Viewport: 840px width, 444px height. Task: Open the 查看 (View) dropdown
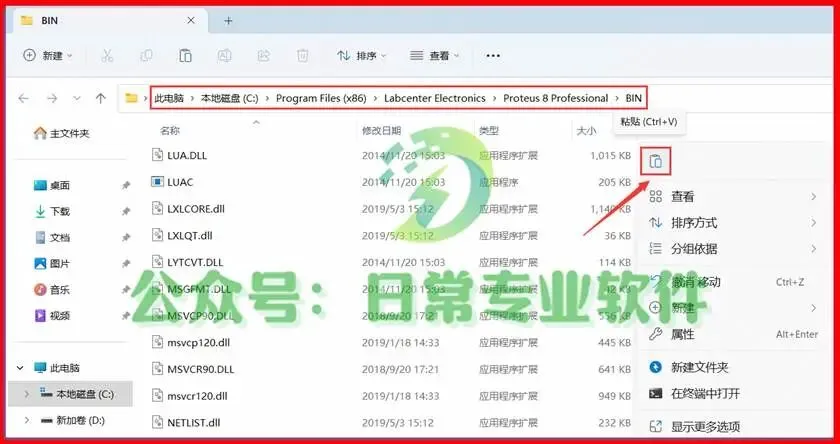(434, 56)
